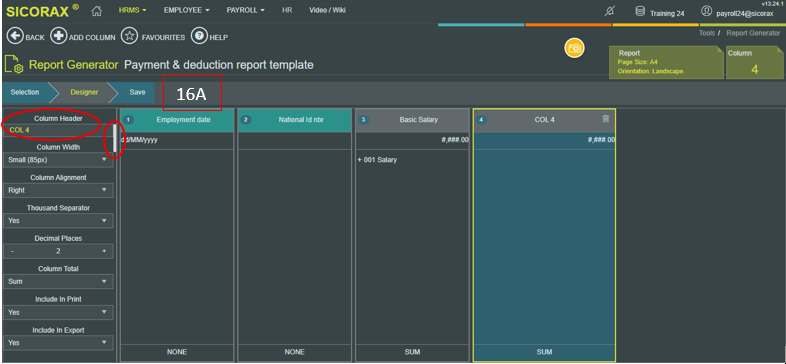This screenshot has height=364, width=786.
Task: Open the Include In Print dropdown
Action: point(58,312)
